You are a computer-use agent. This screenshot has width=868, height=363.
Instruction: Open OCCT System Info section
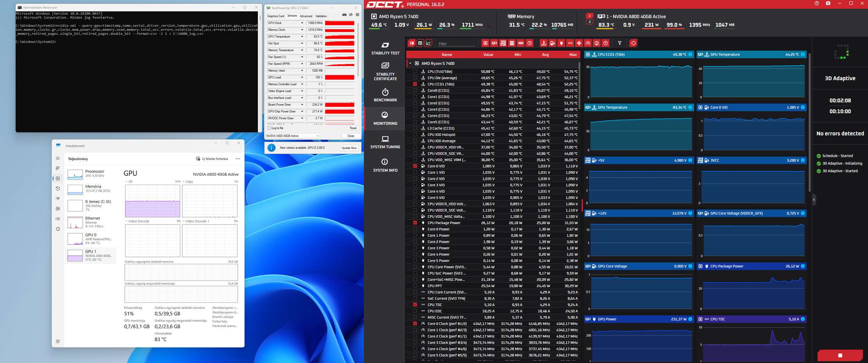click(385, 165)
